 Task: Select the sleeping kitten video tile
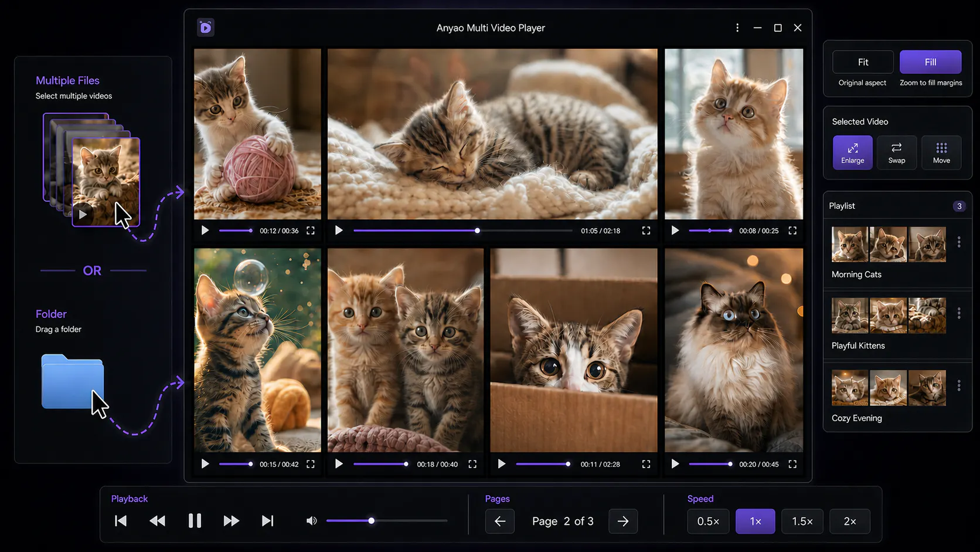(492, 134)
